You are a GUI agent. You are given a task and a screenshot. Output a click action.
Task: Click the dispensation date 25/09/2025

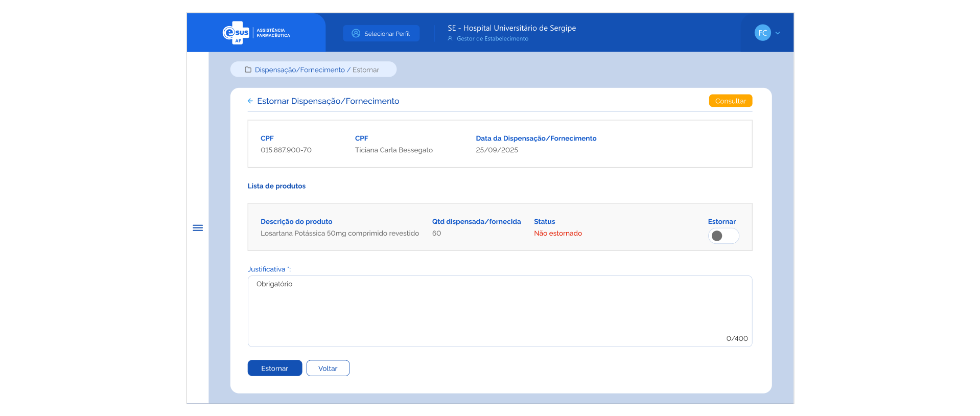click(x=497, y=150)
